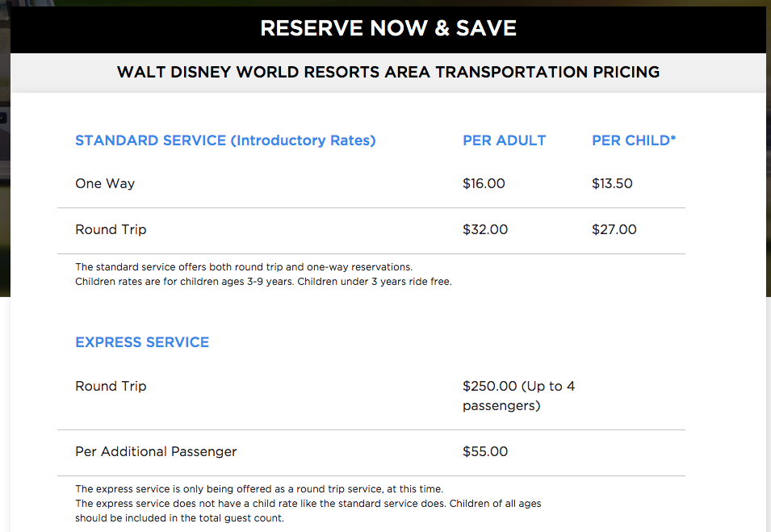Click the standard service reservations note
The height and width of the screenshot is (532, 771).
tap(244, 266)
